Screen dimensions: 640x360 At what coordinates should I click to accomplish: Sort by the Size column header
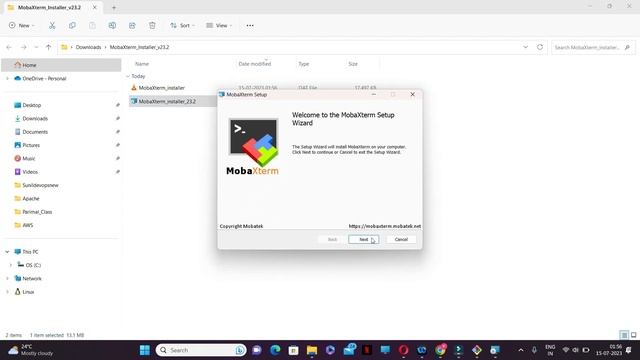[353, 64]
